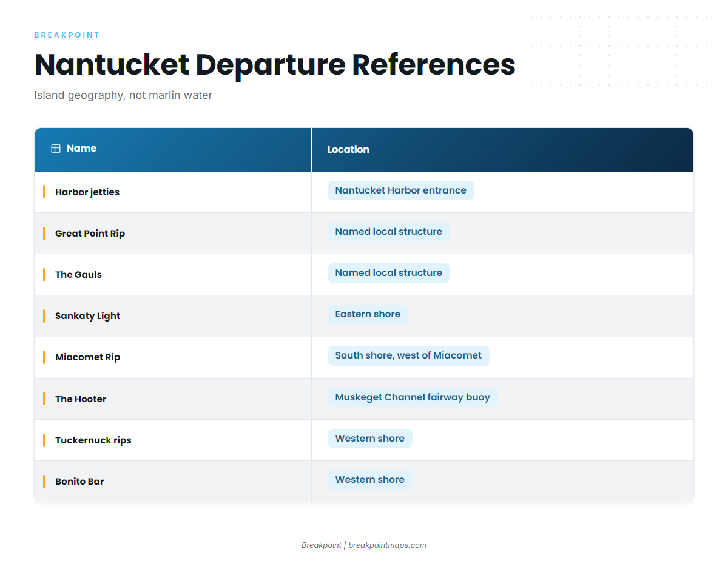Select the Miacomet Rip name
728x566 pixels.
tap(87, 357)
